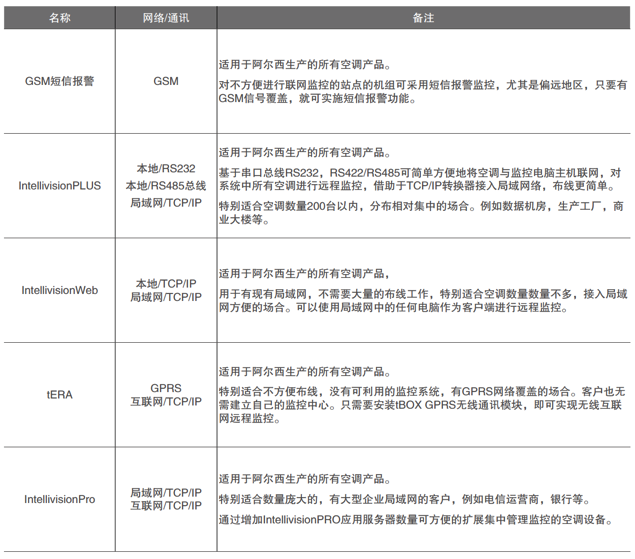The width and height of the screenshot is (635, 559).
Task: Select the IntellivisionPLUS name cell
Action: click(60, 186)
